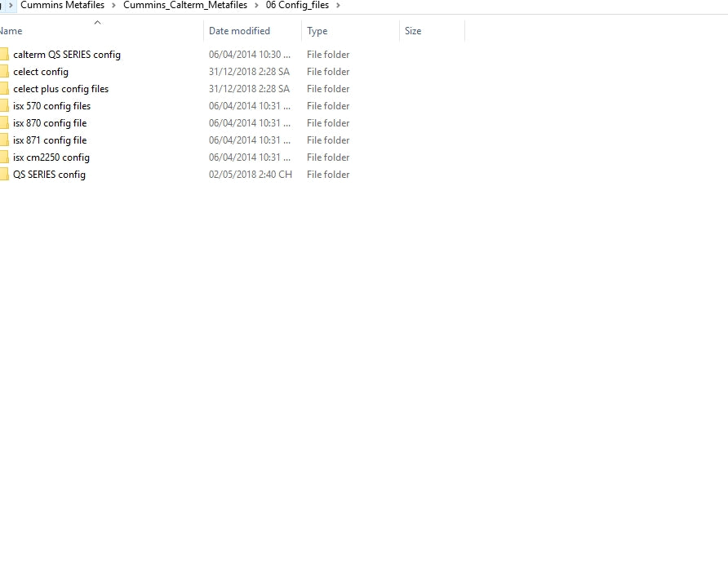Expand the chevron after 06 Config_files

[338, 5]
